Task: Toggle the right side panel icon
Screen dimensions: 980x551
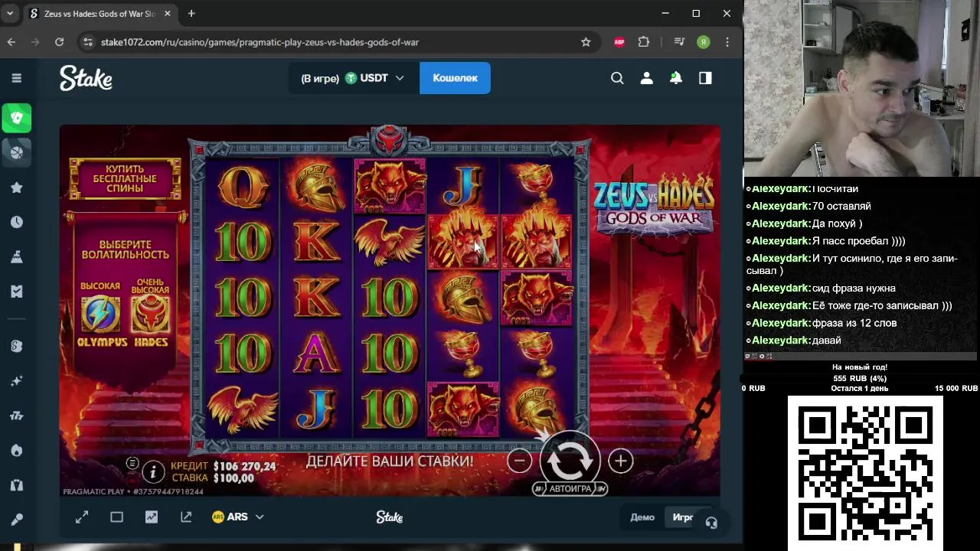Action: pyautogui.click(x=705, y=78)
